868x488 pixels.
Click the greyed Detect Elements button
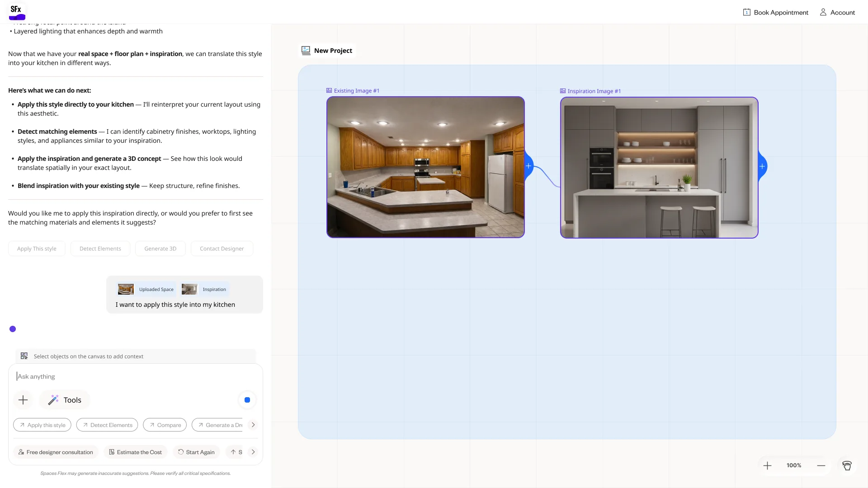pyautogui.click(x=100, y=249)
